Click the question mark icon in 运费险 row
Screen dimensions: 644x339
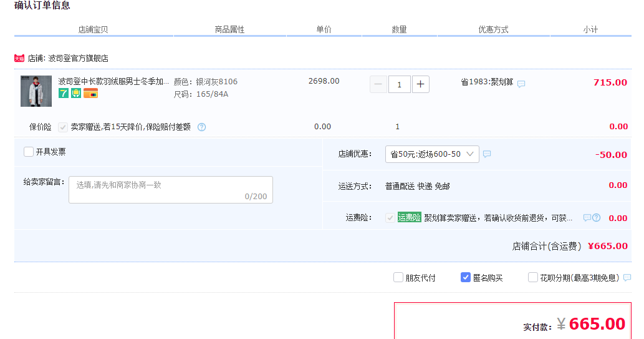(x=597, y=218)
